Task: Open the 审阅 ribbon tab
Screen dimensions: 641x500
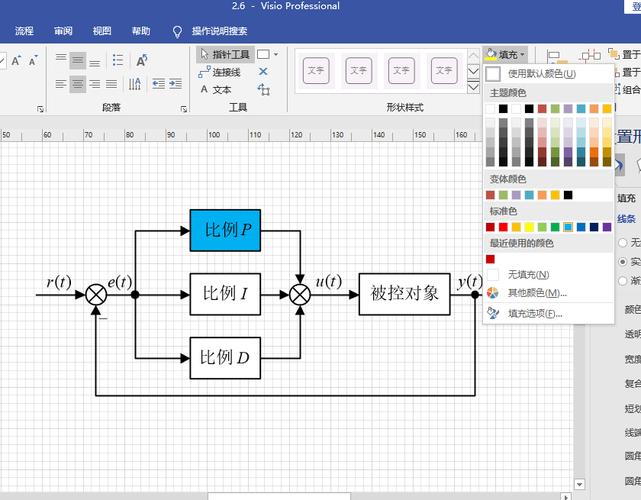Action: pyautogui.click(x=63, y=31)
